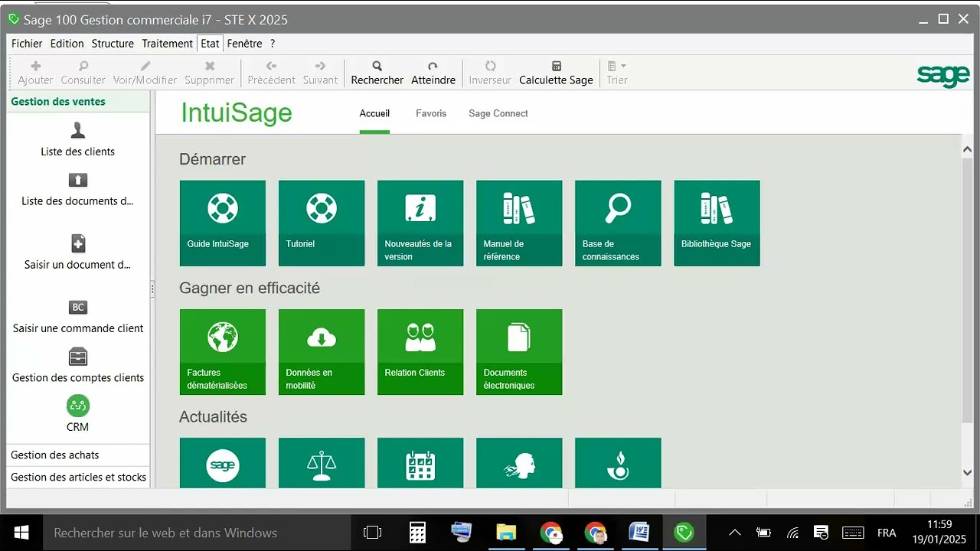
Task: Click the Atteindre toolbar button
Action: coord(433,73)
